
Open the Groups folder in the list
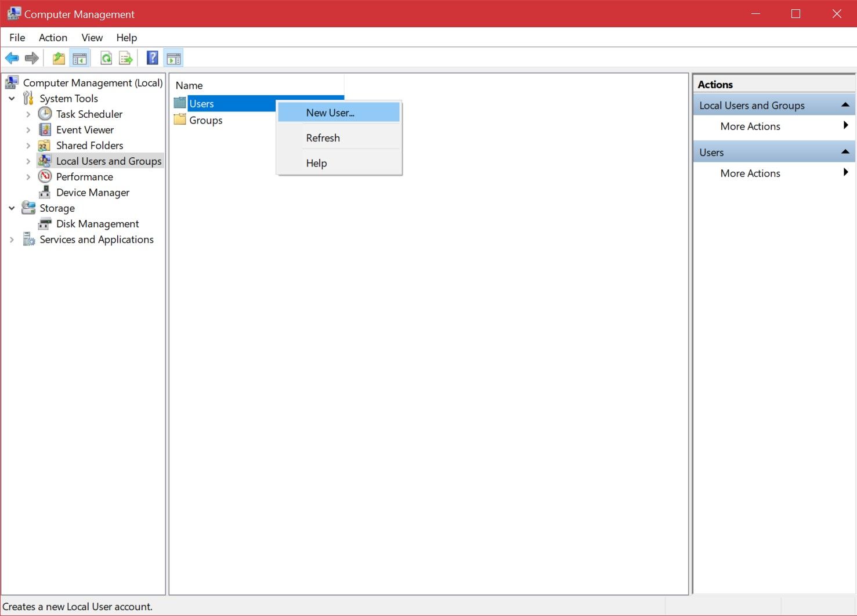coord(205,121)
